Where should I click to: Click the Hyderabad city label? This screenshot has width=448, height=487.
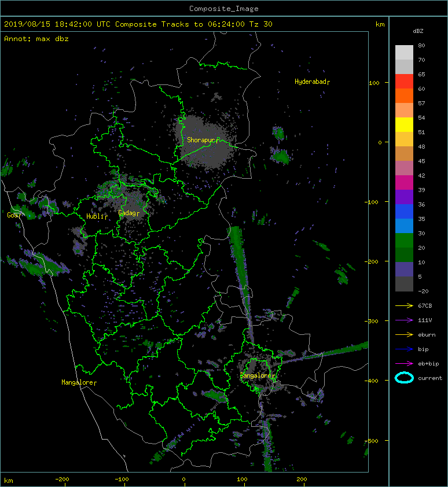[312, 82]
